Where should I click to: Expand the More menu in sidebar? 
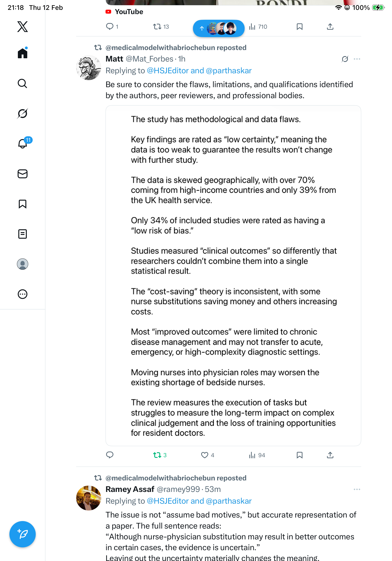point(23,294)
